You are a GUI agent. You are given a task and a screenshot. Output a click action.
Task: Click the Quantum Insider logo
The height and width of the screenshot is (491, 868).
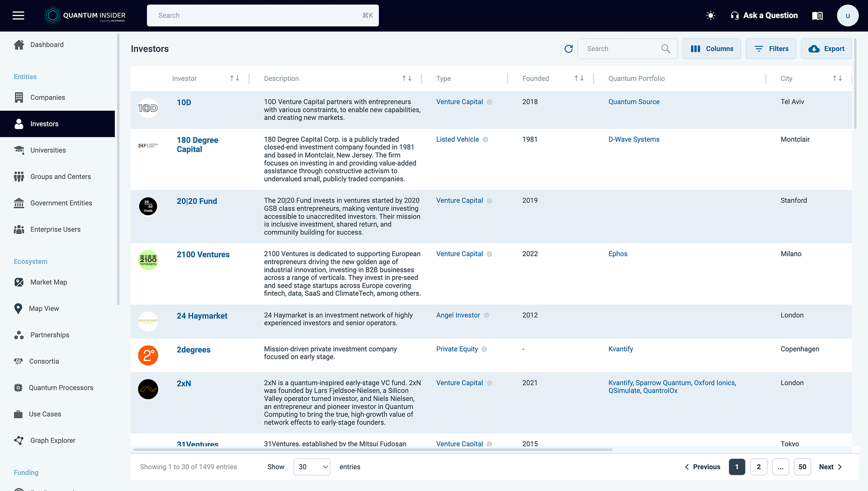[85, 15]
